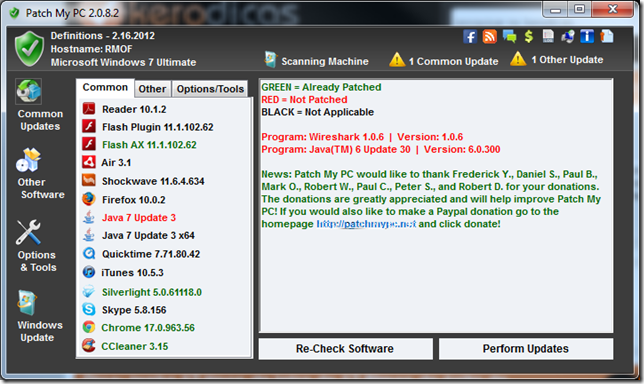Click the Skype icon

[89, 309]
